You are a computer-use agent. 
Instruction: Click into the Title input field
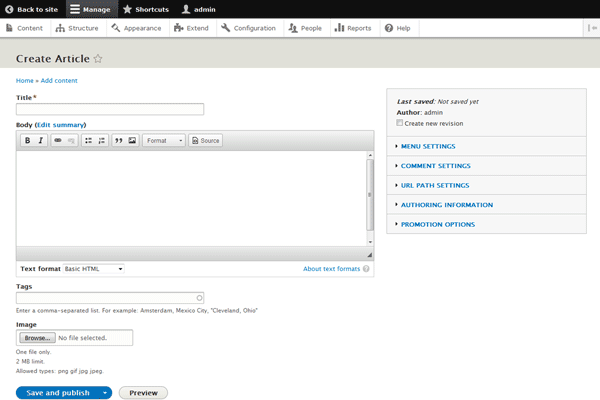point(110,109)
